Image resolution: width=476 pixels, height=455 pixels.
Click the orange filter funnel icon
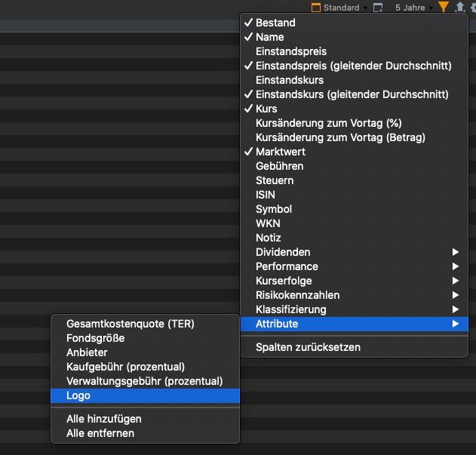point(443,8)
